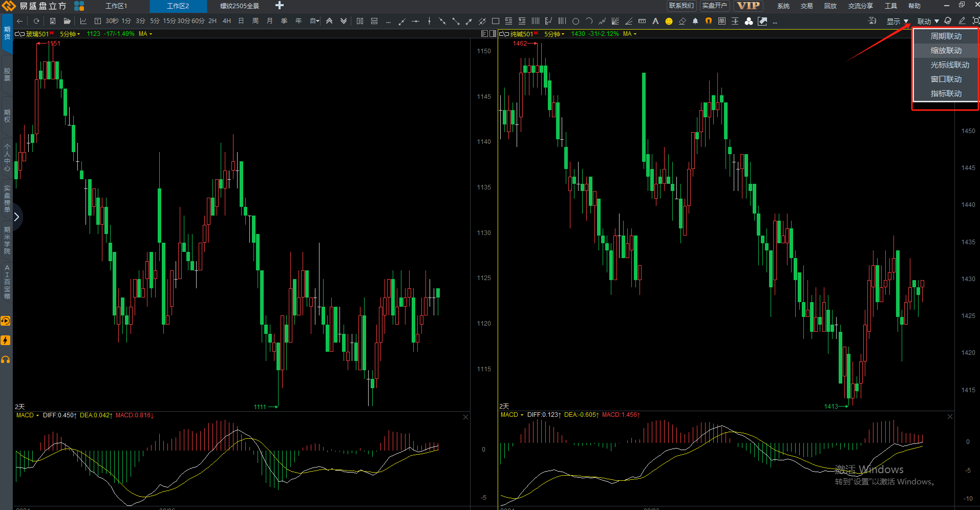Switch to 螺纹2505全景 tab
The height and width of the screenshot is (510, 980).
click(240, 6)
